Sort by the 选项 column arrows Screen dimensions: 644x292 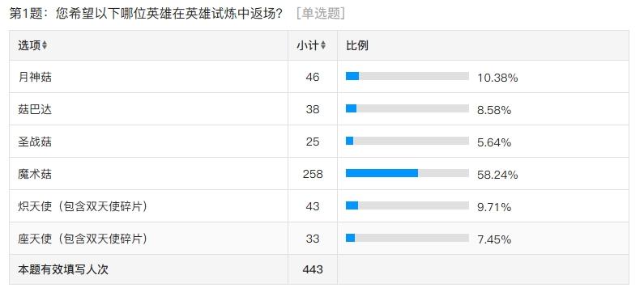[x=45, y=45]
